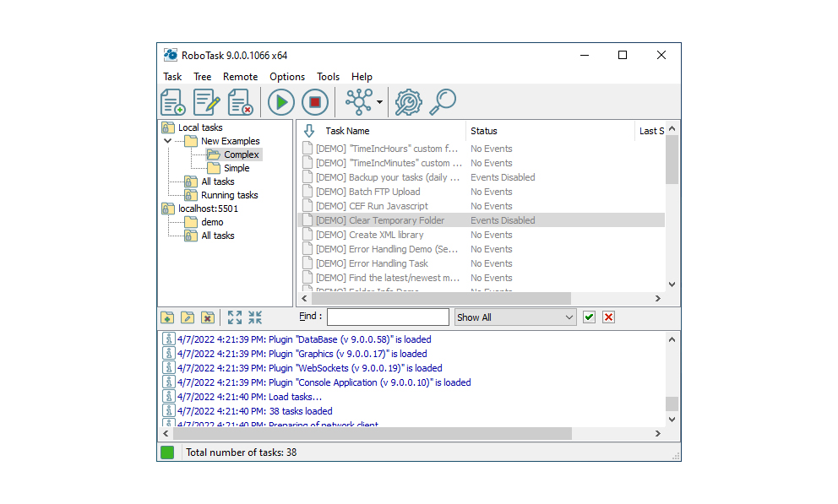The height and width of the screenshot is (504, 838).
Task: Click the New Task toolbar icon
Action: (x=173, y=102)
